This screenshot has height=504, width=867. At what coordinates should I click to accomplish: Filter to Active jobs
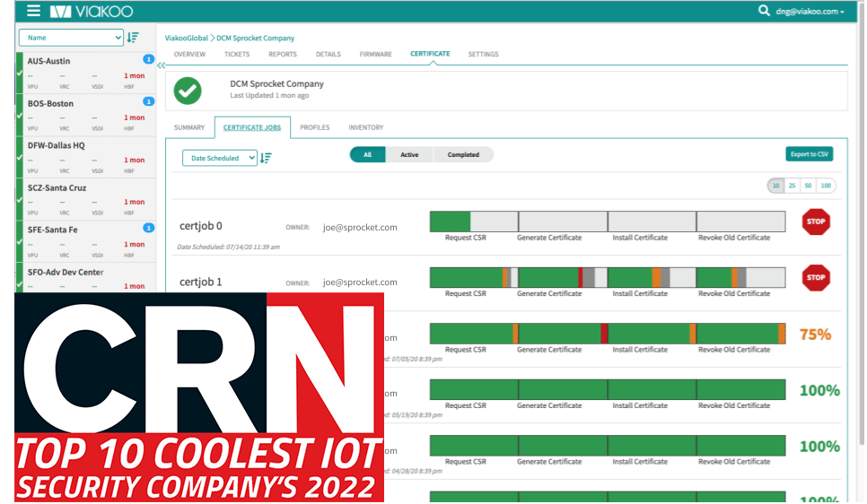click(409, 155)
